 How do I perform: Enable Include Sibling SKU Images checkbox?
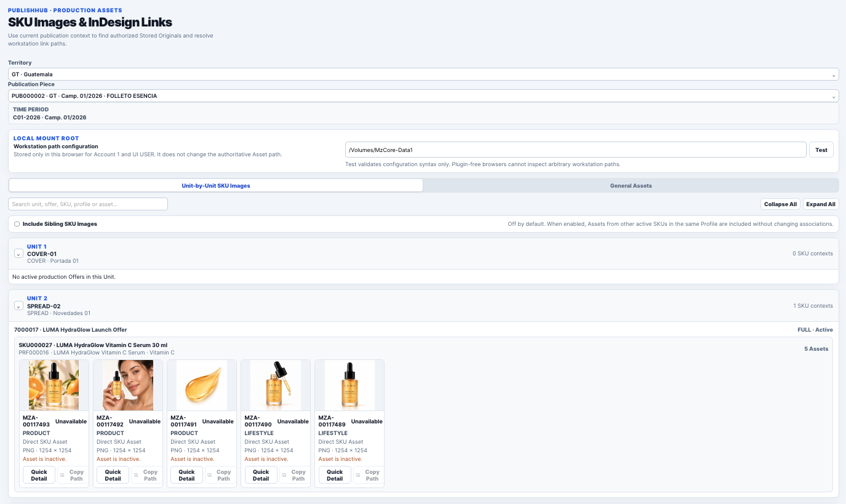click(17, 224)
